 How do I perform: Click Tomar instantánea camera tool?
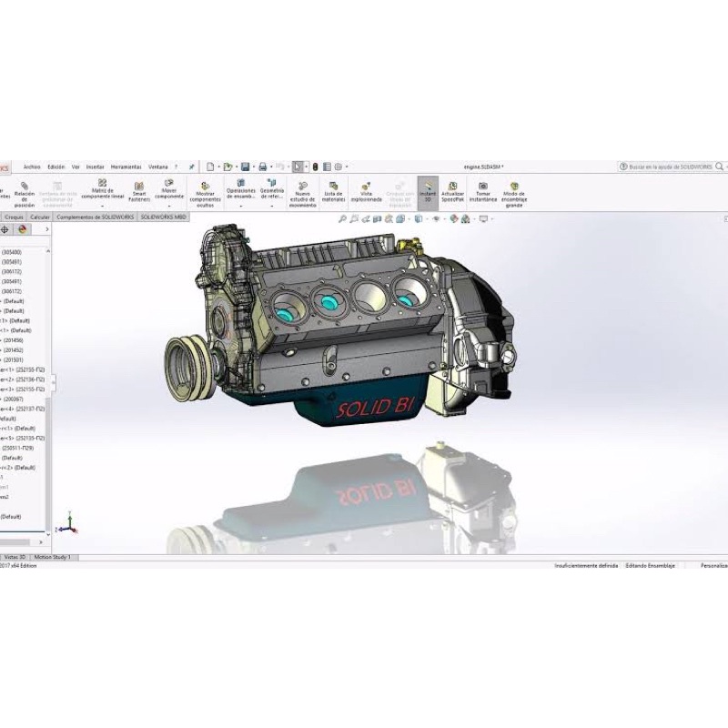tap(483, 192)
